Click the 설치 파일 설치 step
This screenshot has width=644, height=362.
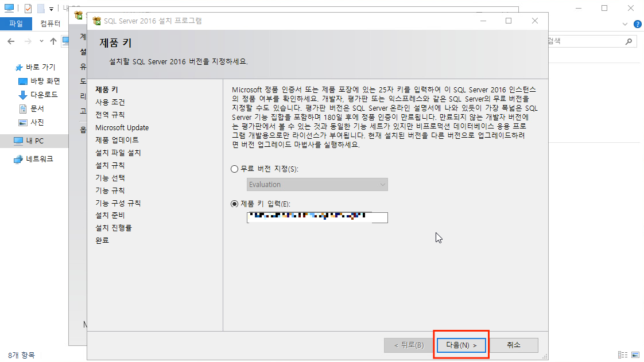click(x=118, y=153)
